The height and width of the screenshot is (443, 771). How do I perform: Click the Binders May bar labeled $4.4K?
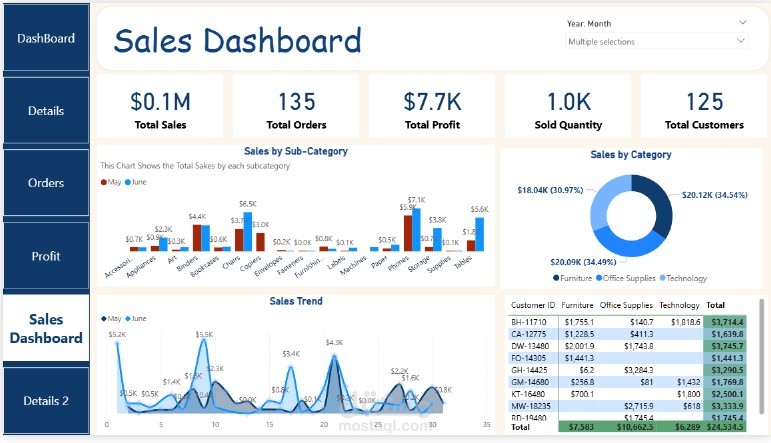pyautogui.click(x=197, y=238)
